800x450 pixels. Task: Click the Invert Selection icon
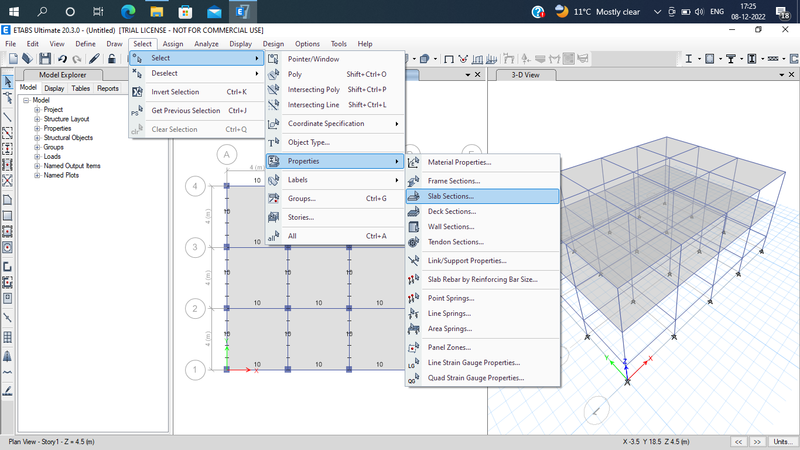point(137,92)
